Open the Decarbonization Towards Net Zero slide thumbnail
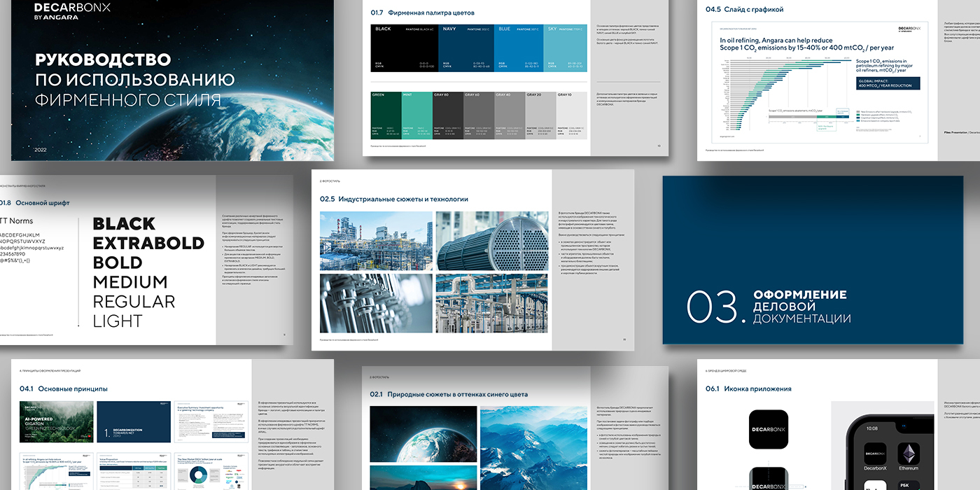Screen dimensions: 980x490 coord(133,422)
